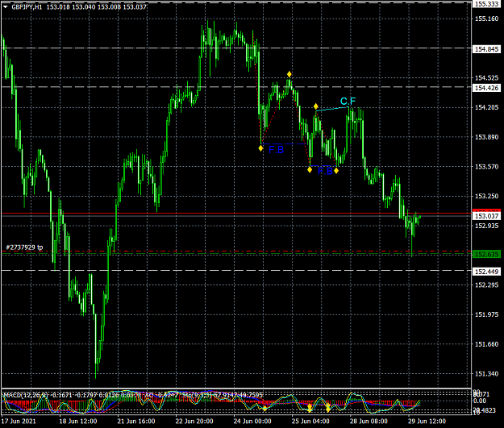This screenshot has width=504, height=428.
Task: Click the 151.975 price scale label
Action: coord(486,314)
